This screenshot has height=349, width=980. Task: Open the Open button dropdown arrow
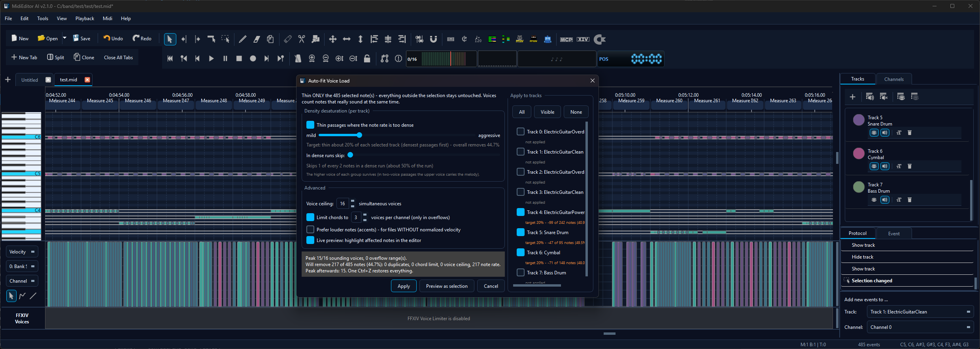64,38
